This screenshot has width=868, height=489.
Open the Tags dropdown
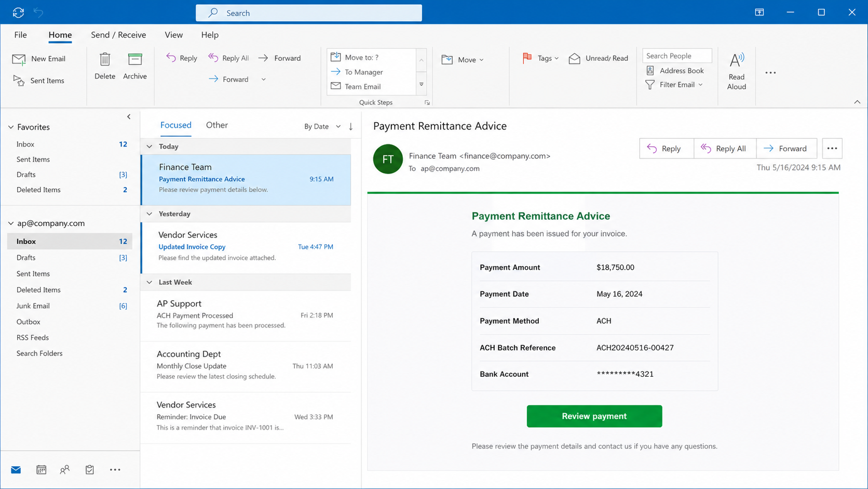pos(540,58)
